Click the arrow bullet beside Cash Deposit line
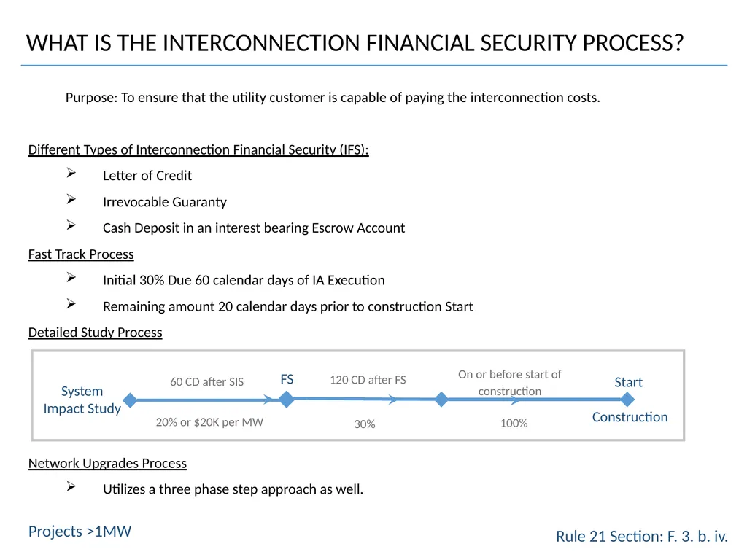The height and width of the screenshot is (560, 747). pos(71,225)
